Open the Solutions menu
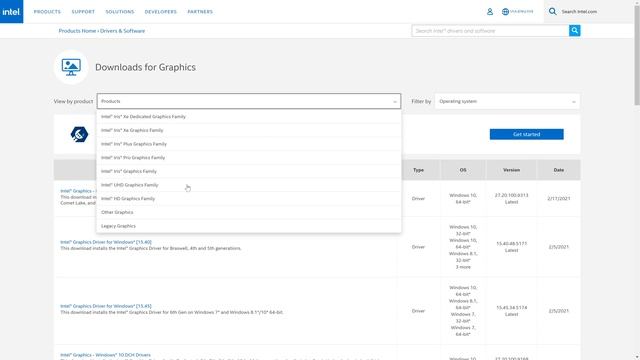This screenshot has height=360, width=640. 120,11
